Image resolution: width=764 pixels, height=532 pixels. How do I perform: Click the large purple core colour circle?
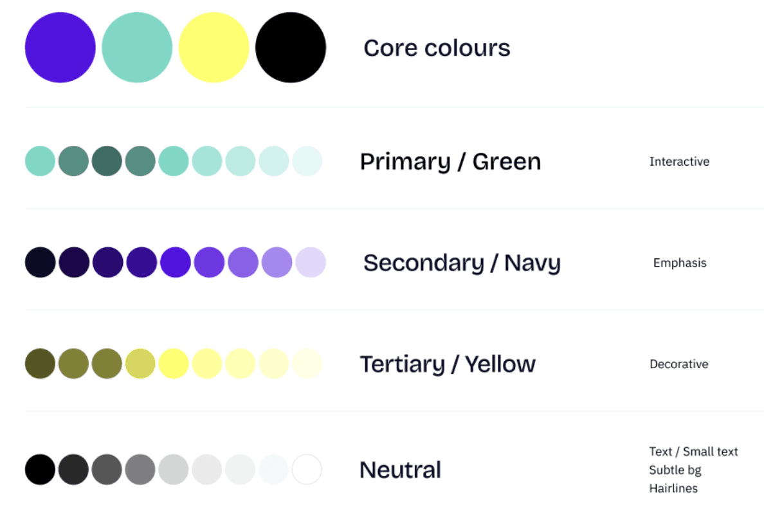[x=60, y=48]
